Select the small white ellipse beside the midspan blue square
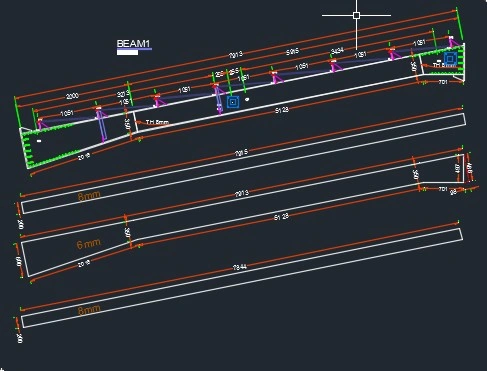 [247, 99]
